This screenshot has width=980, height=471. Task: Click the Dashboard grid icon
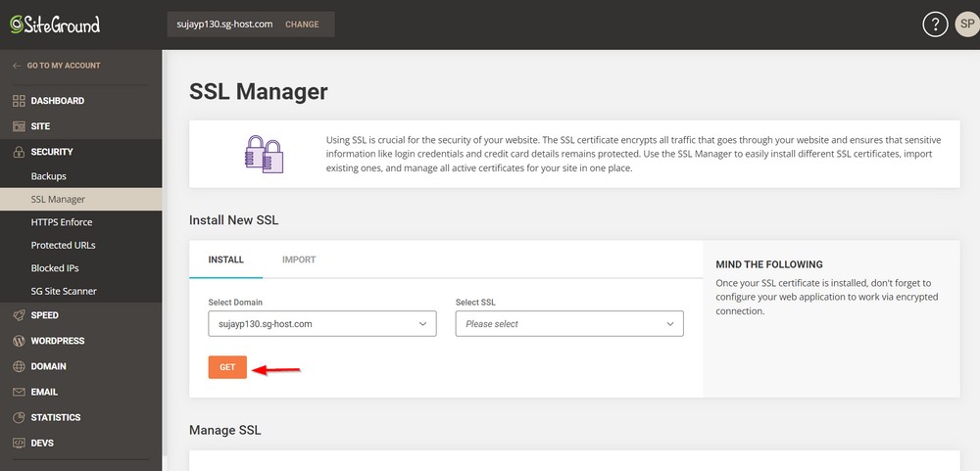click(19, 101)
